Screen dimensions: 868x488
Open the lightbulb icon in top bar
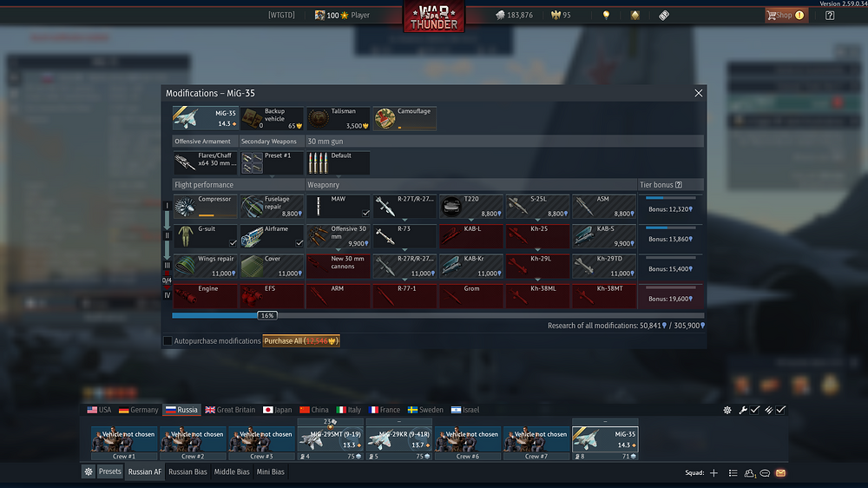pos(606,15)
